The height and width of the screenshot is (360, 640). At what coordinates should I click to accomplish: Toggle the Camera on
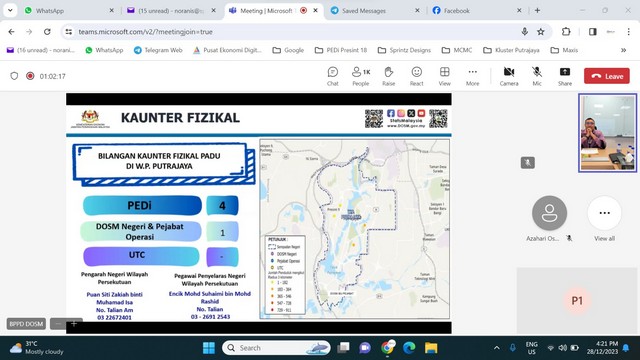point(509,76)
